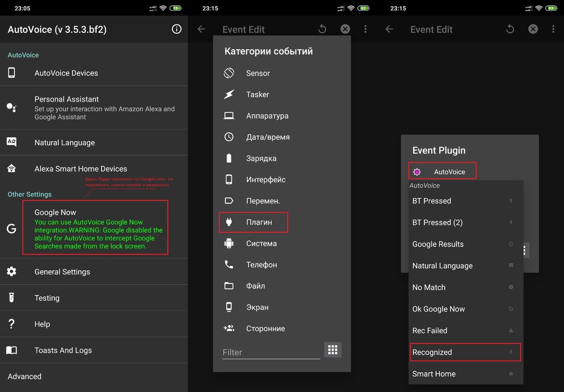This screenshot has height=392, width=564.
Task: Open overflow menu in middle Event Edit
Action: pyautogui.click(x=365, y=29)
